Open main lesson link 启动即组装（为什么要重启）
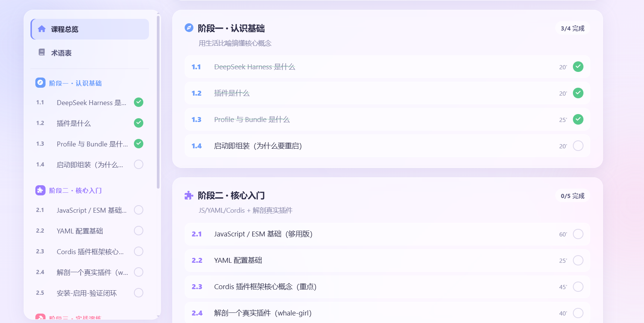The height and width of the screenshot is (323, 644). coord(258,146)
